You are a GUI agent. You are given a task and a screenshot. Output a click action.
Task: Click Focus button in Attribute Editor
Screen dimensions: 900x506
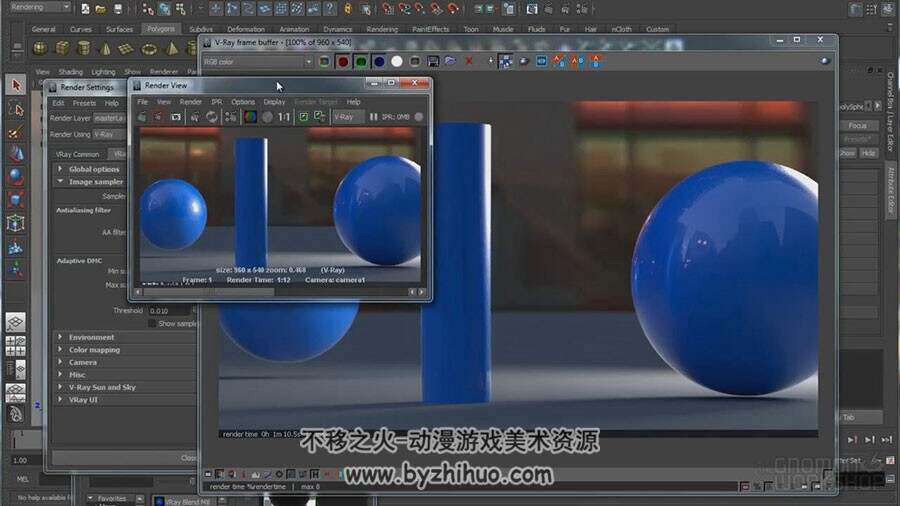tap(858, 126)
